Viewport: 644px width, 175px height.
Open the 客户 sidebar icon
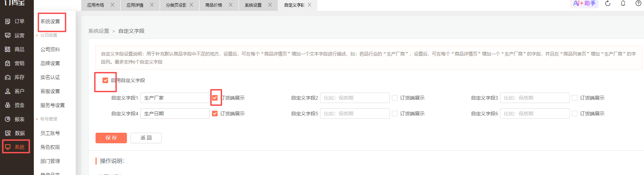point(8,91)
